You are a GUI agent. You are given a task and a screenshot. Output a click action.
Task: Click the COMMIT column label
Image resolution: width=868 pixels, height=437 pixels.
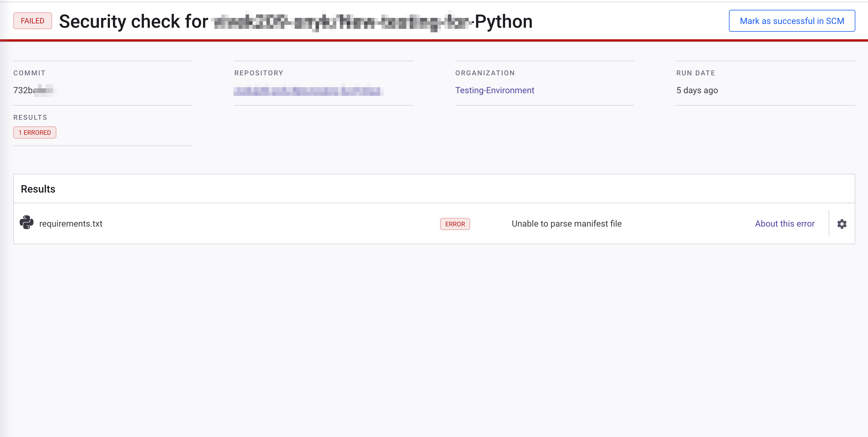(x=29, y=73)
